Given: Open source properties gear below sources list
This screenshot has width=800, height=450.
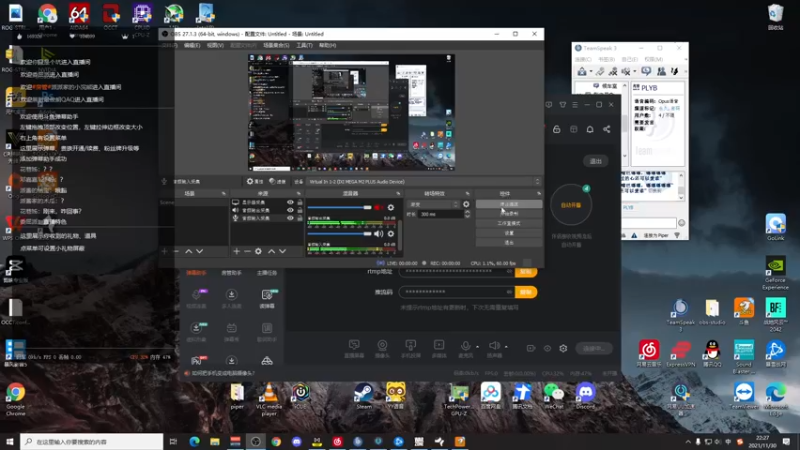Looking at the screenshot, I should [258, 251].
